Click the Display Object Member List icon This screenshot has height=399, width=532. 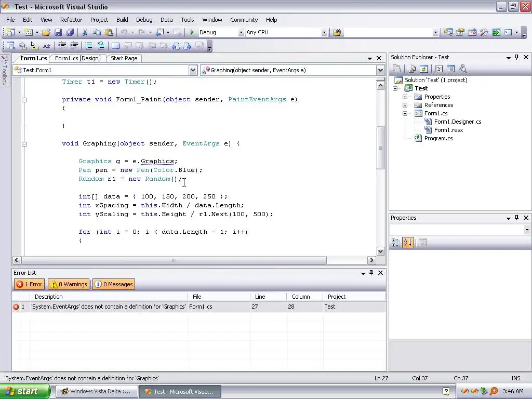[11, 46]
